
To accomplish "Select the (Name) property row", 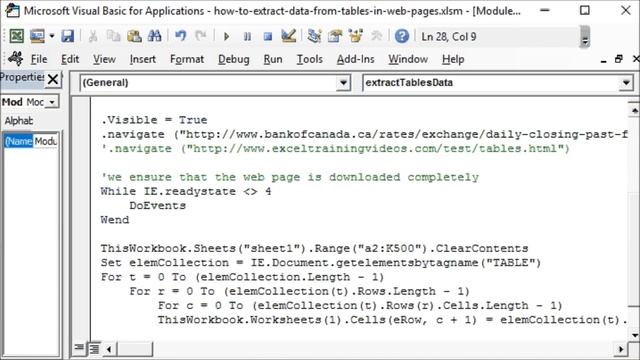I will 31,142.
